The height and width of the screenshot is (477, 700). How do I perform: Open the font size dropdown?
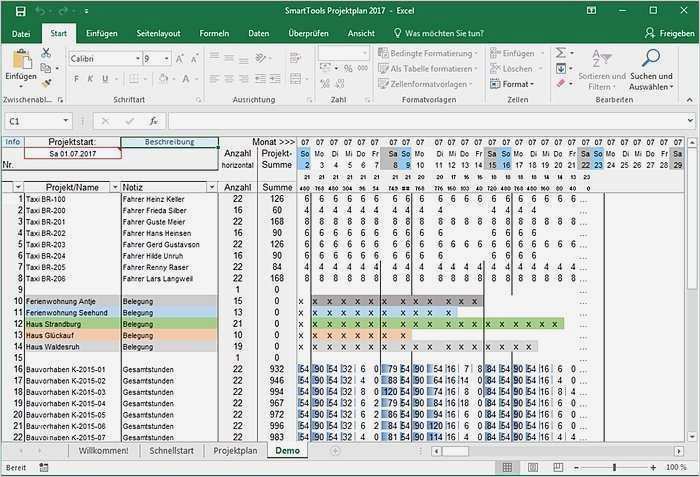[167, 59]
